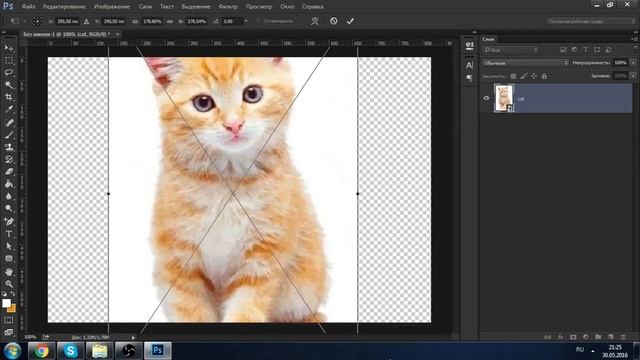Select the Zoom tool in toolbox
Screen dimensions: 640x360
point(9,284)
